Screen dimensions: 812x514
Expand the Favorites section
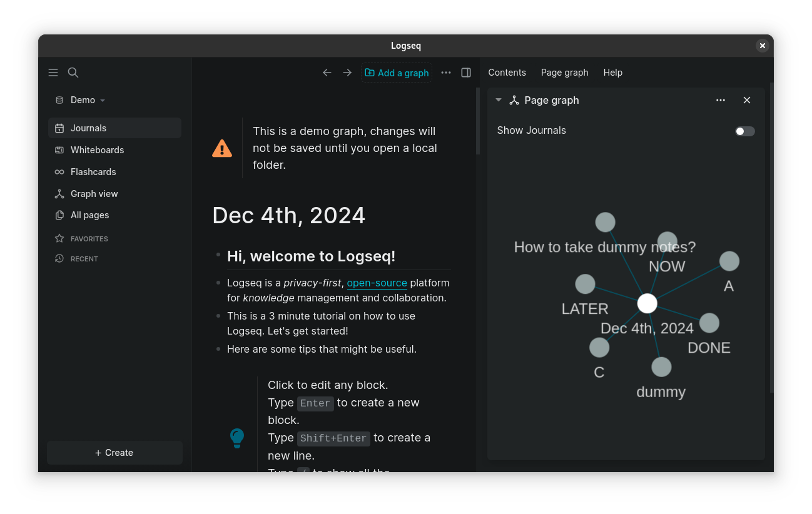[x=89, y=239]
